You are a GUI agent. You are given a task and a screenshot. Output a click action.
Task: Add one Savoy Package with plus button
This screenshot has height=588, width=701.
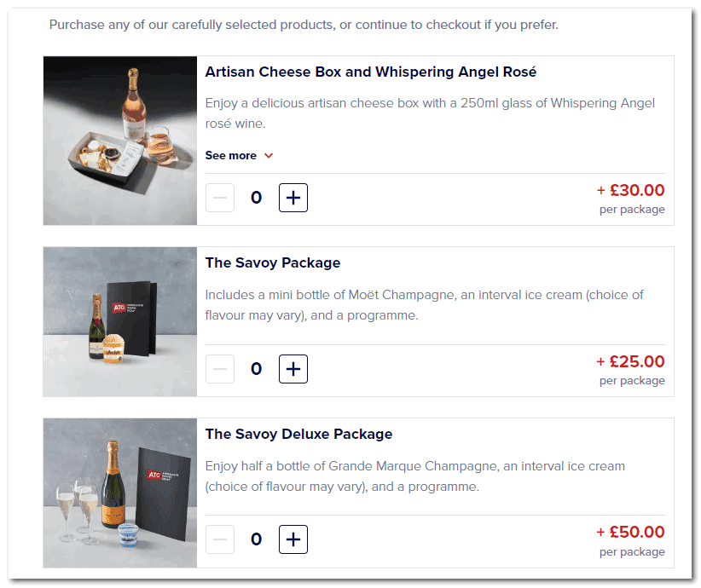tap(293, 369)
